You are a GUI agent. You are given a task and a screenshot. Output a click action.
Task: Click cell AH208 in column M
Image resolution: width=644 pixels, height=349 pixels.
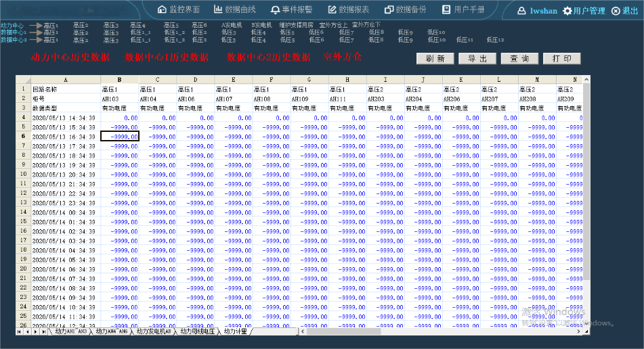(537, 99)
